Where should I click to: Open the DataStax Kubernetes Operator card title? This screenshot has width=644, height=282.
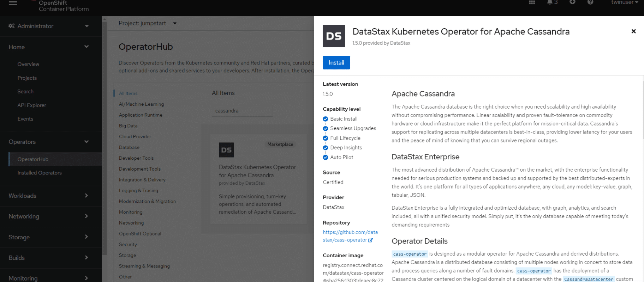(257, 171)
